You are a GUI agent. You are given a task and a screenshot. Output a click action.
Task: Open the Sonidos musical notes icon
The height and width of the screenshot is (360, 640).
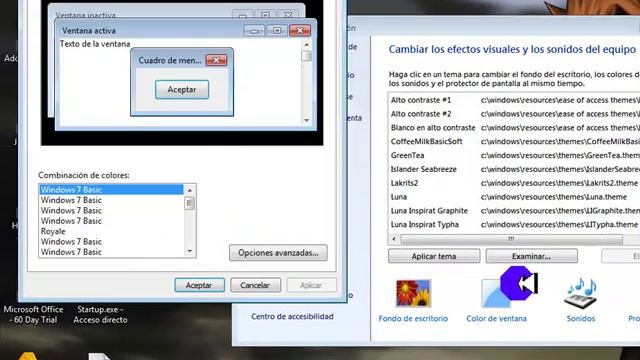(580, 293)
